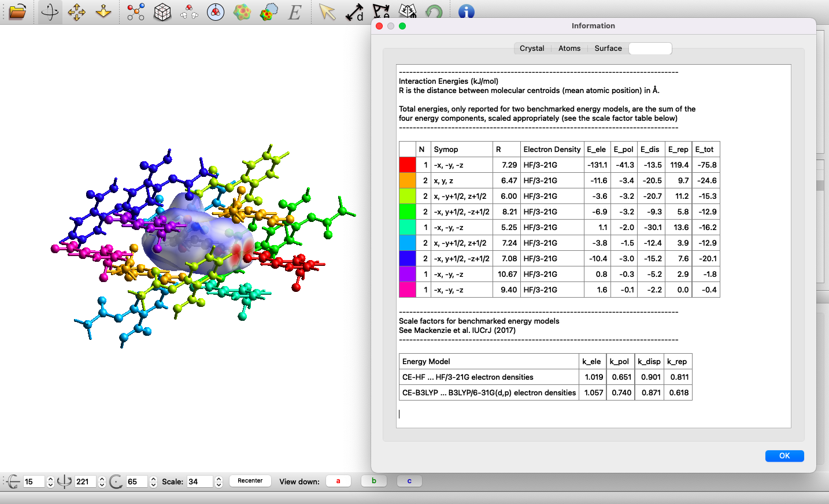Click the stepper beside value 221
The width and height of the screenshot is (829, 504).
pyautogui.click(x=102, y=481)
